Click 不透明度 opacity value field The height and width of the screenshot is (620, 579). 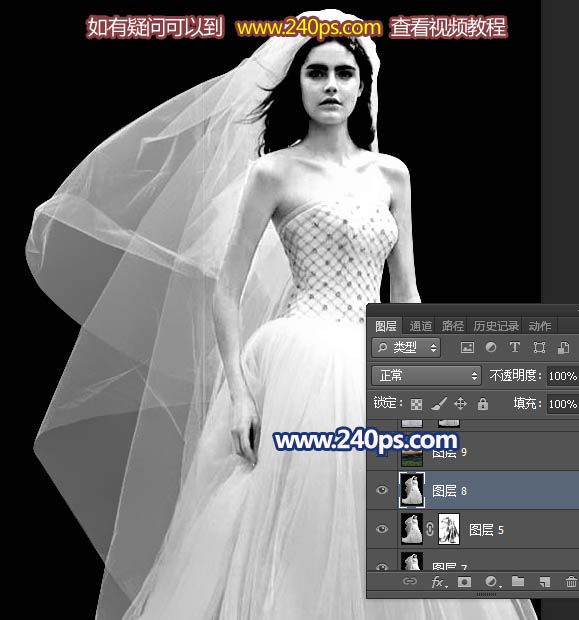pos(563,376)
